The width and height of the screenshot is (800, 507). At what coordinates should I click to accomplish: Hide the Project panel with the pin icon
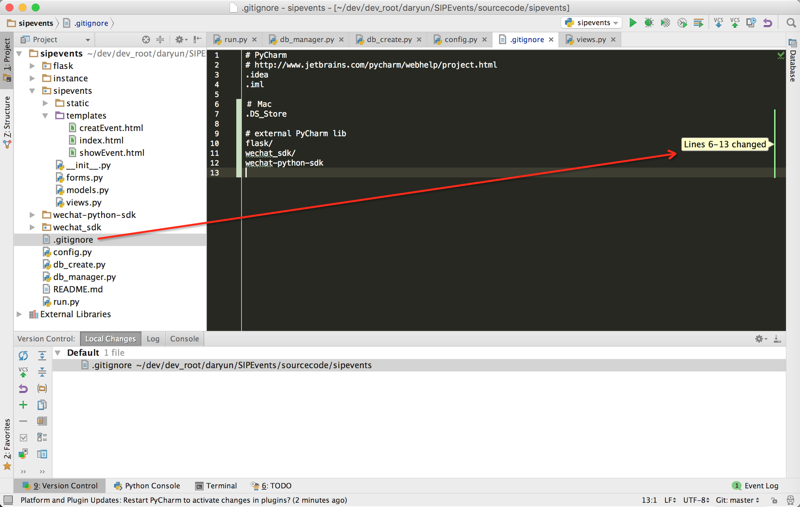click(197, 39)
